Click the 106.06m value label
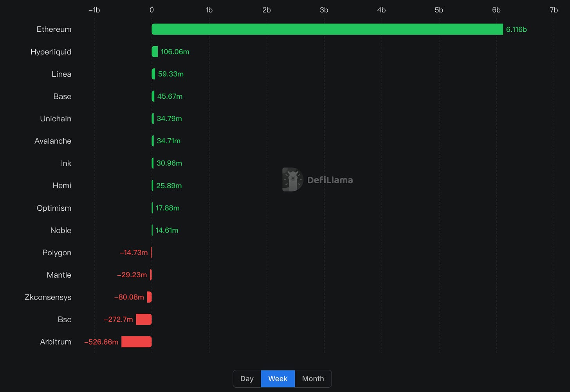 pyautogui.click(x=175, y=52)
